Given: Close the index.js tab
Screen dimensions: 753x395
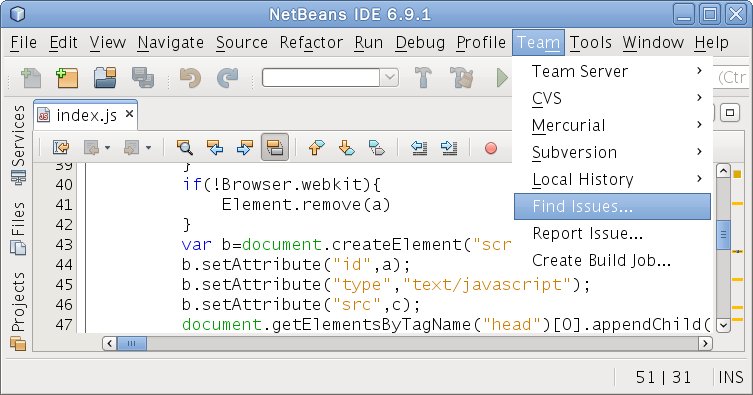Looking at the screenshot, I should click(x=129, y=114).
